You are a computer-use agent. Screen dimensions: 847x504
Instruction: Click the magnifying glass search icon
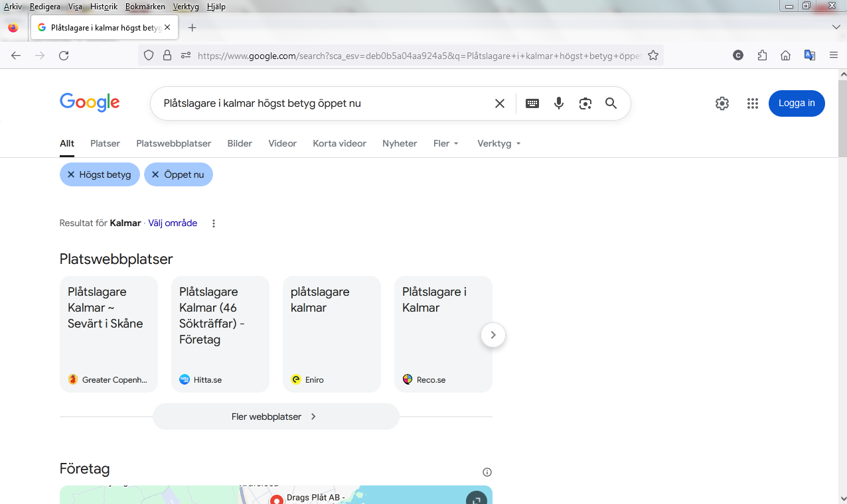[611, 103]
